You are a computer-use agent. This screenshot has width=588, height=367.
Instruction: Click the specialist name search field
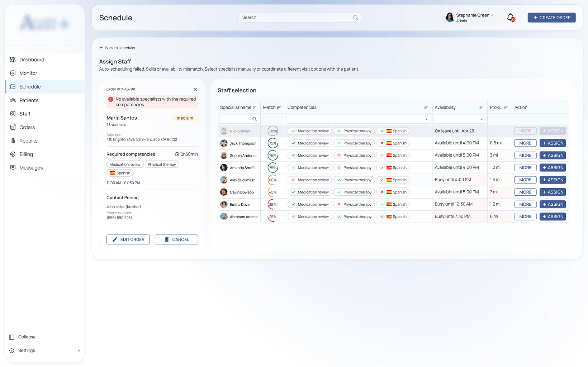pyautogui.click(x=236, y=119)
